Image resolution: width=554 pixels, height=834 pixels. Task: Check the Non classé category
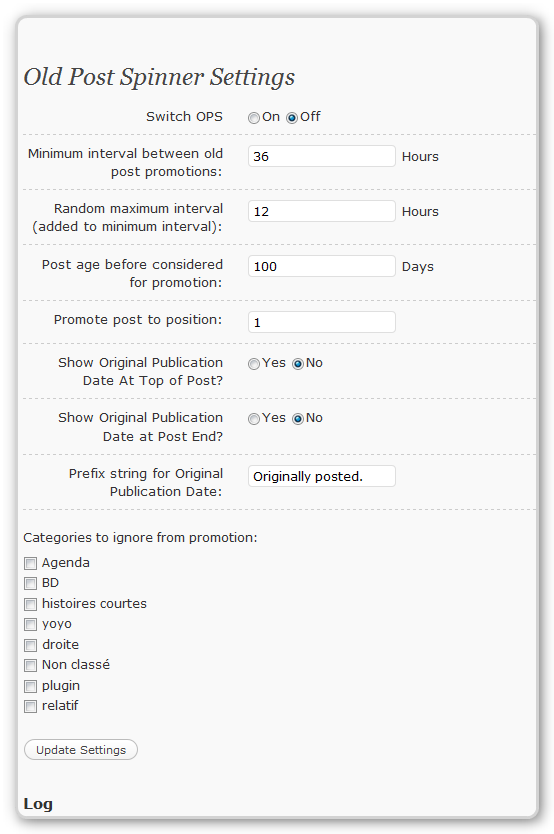(31, 665)
